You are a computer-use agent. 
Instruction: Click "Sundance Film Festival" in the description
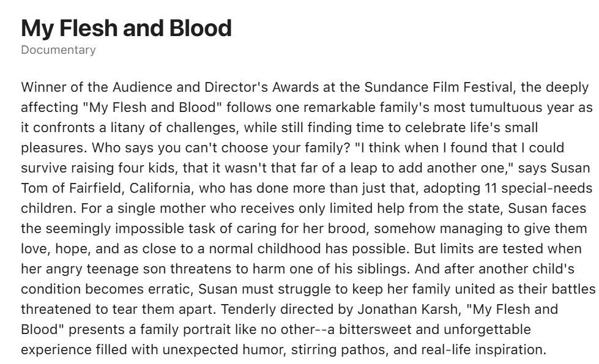pyautogui.click(x=438, y=87)
